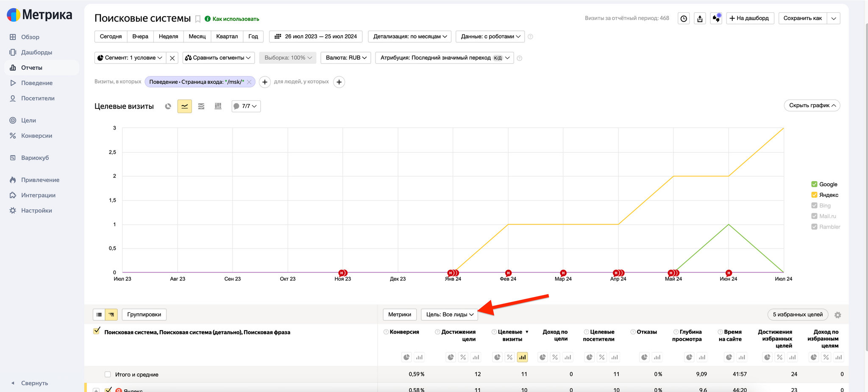Open Данные: с роботами dropdown

(490, 36)
